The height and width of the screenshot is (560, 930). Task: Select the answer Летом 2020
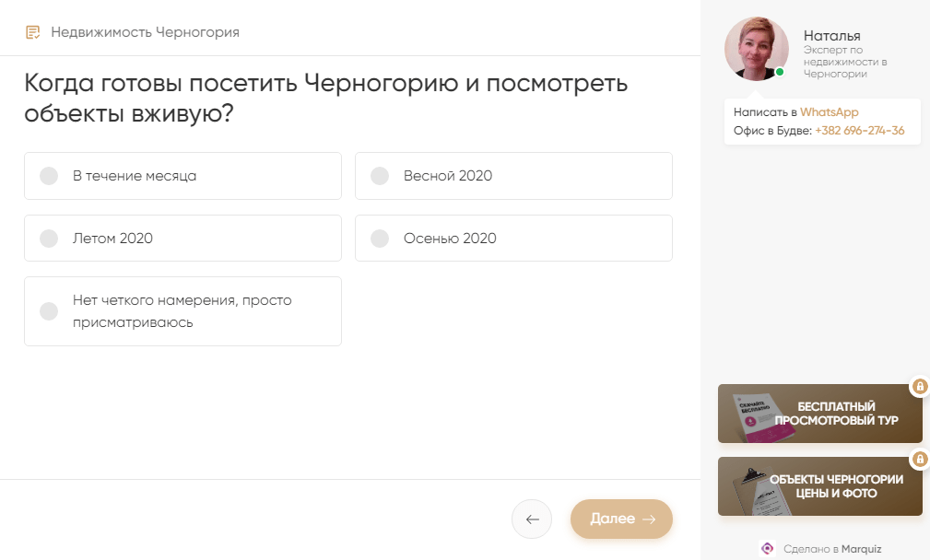tap(182, 238)
